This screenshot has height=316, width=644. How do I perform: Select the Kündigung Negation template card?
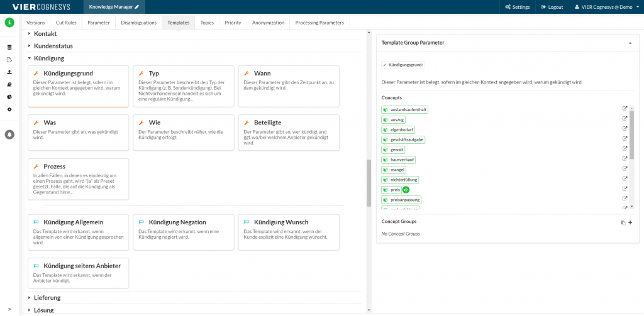coord(184,232)
